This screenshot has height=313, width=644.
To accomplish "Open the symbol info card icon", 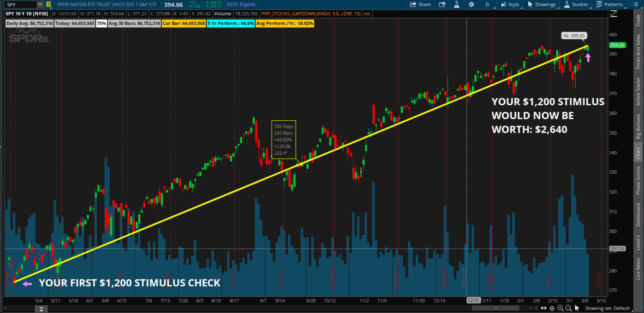I will (x=442, y=4).
